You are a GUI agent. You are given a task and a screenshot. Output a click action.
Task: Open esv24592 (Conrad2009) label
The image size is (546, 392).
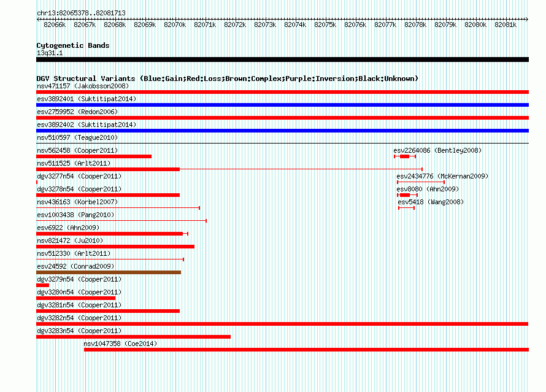(75, 266)
